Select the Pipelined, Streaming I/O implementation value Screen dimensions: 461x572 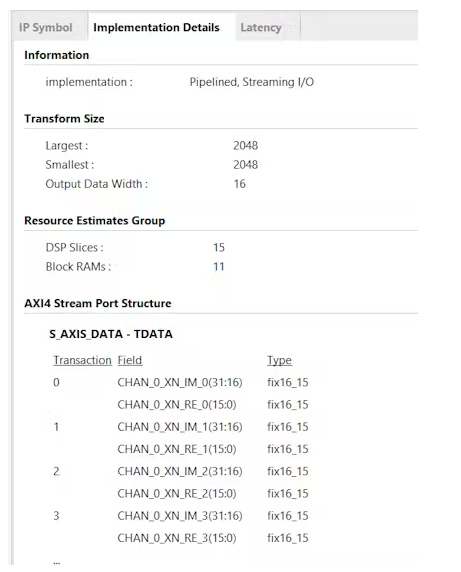(251, 82)
